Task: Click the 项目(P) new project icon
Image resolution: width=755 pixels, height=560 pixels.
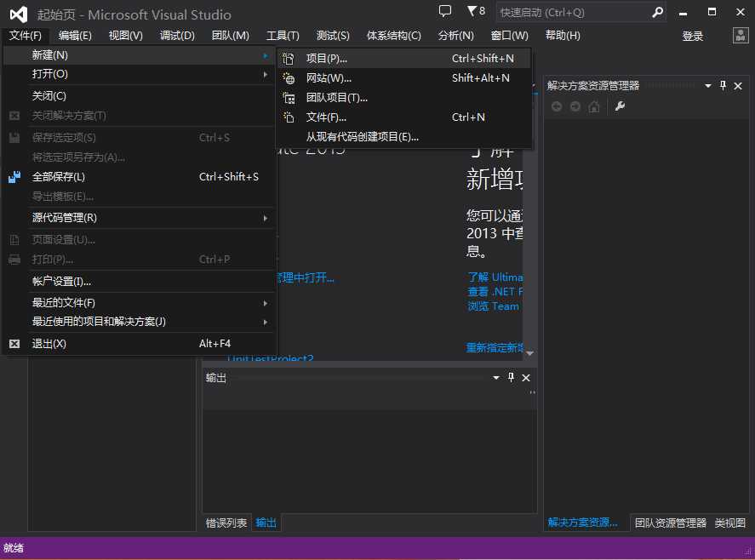Action: [x=289, y=59]
